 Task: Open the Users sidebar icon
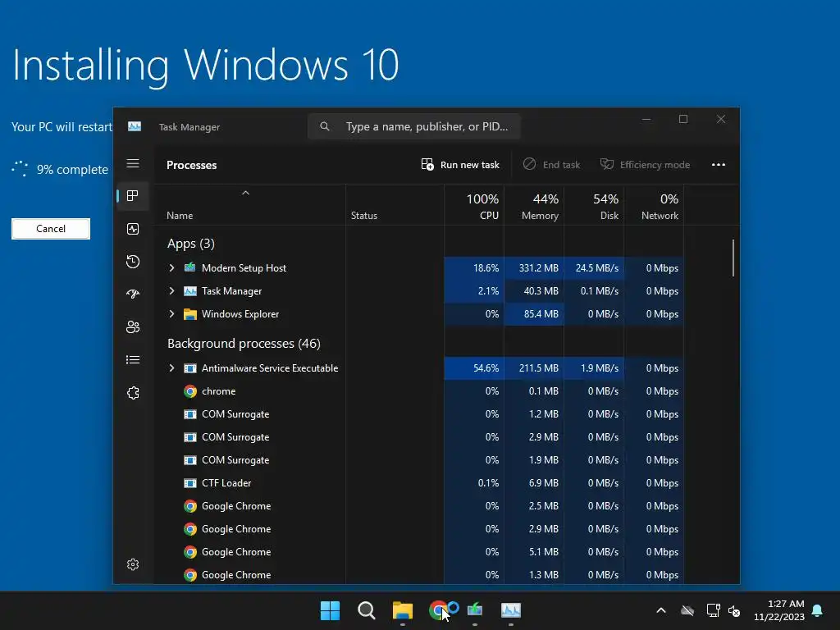(133, 326)
